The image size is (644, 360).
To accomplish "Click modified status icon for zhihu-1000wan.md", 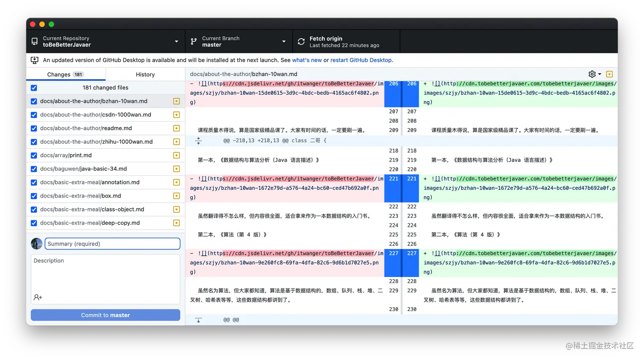I will [x=176, y=142].
